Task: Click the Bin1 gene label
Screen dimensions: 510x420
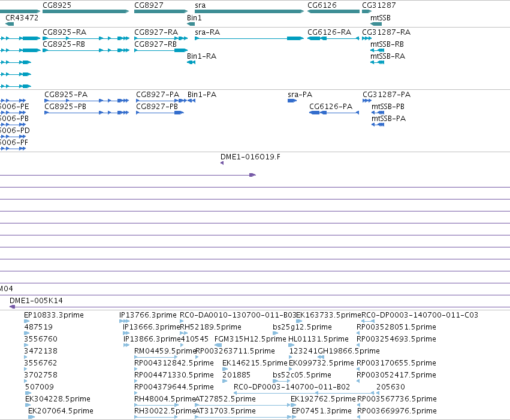Action: click(194, 18)
